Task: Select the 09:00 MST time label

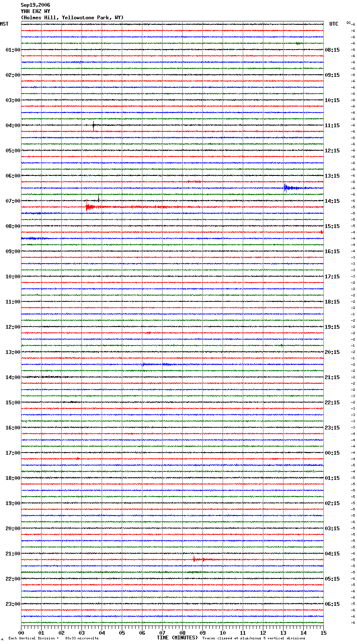Action: (13, 251)
